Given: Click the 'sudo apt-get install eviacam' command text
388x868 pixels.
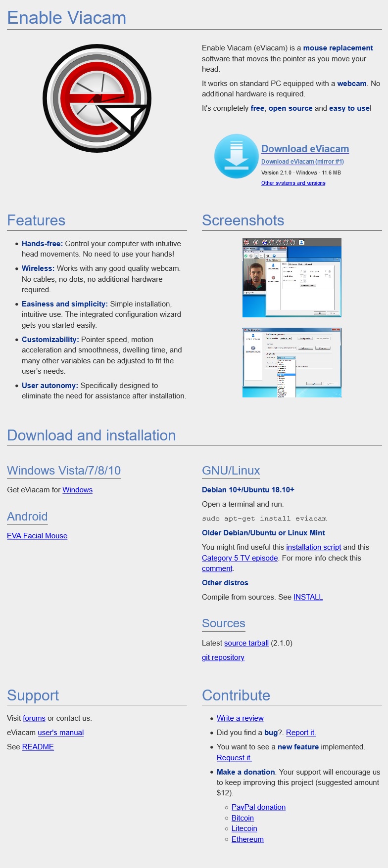Looking at the screenshot, I should click(x=264, y=519).
